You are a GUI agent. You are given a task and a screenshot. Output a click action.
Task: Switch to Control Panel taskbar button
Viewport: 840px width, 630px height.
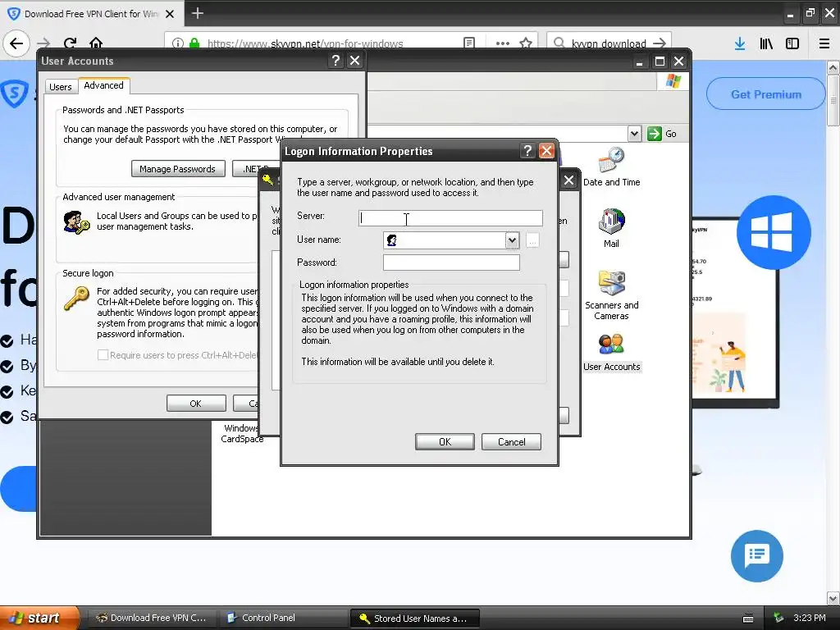pyautogui.click(x=283, y=618)
